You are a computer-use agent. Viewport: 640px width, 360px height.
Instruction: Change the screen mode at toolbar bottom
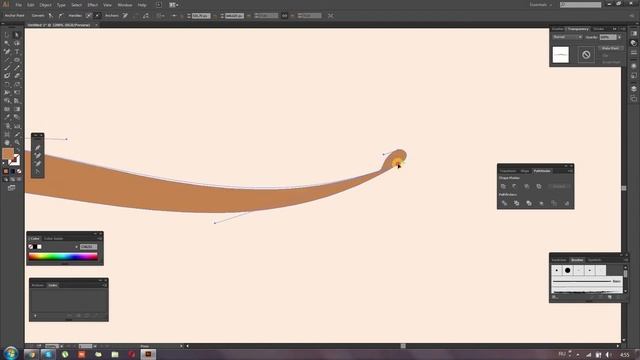[x=11, y=188]
